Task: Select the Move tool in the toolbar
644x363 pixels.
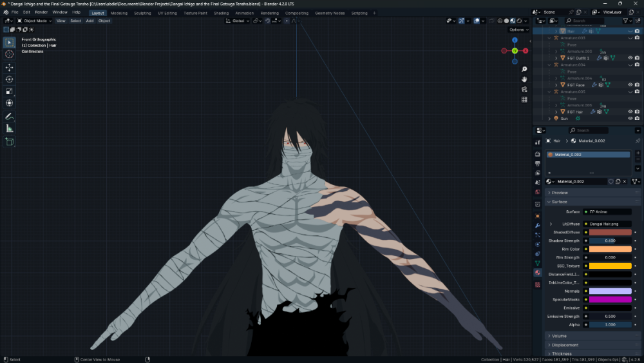Action: pyautogui.click(x=10, y=67)
